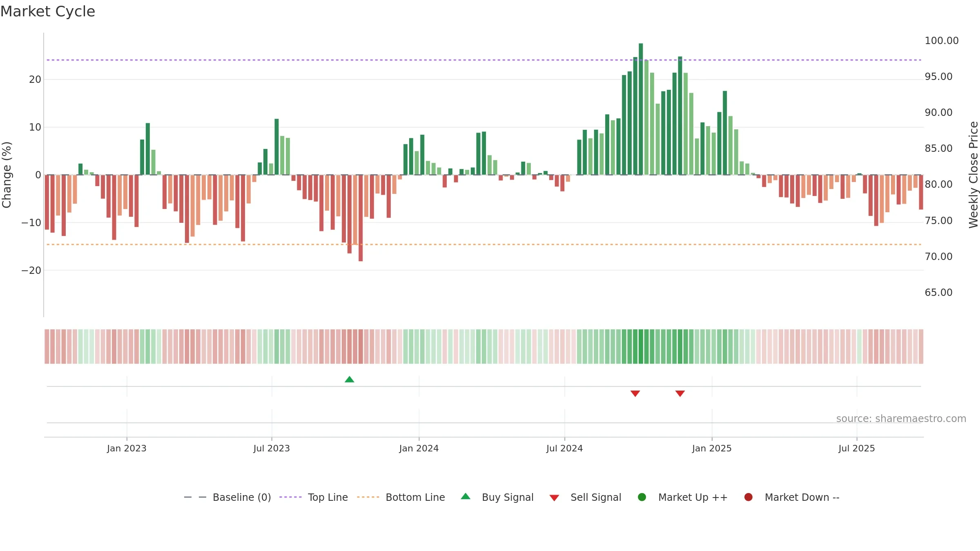980x551 pixels.
Task: Click the 85.00 price axis tick
Action: pos(938,149)
